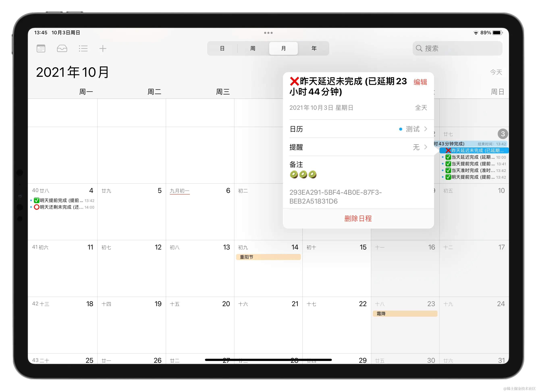Tap the home indicator bar
Image resolution: width=537 pixels, height=392 pixels.
268,360
